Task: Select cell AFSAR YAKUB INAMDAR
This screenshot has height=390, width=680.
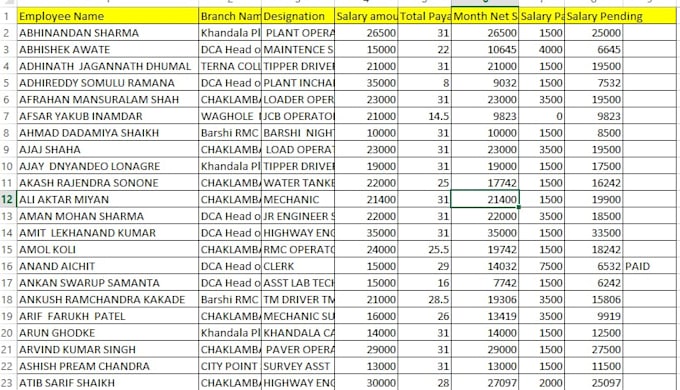Action: click(x=108, y=116)
